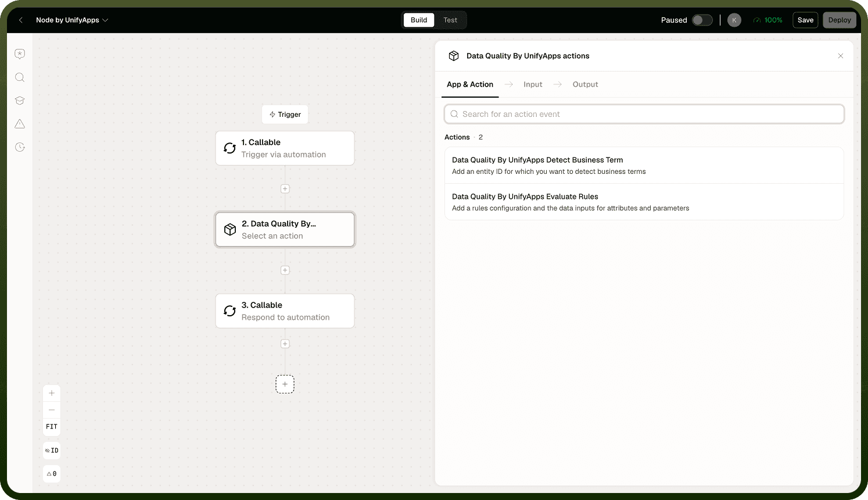
Task: Focus the Search for an action event field
Action: [644, 115]
